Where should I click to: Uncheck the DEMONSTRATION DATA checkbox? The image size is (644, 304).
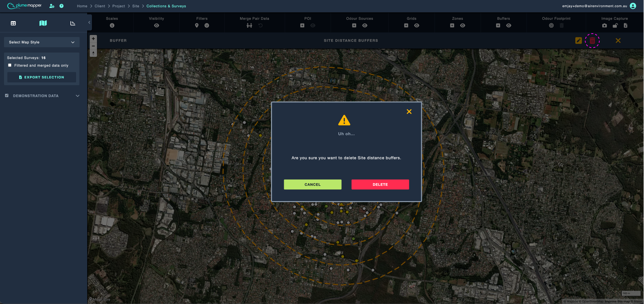pyautogui.click(x=7, y=96)
